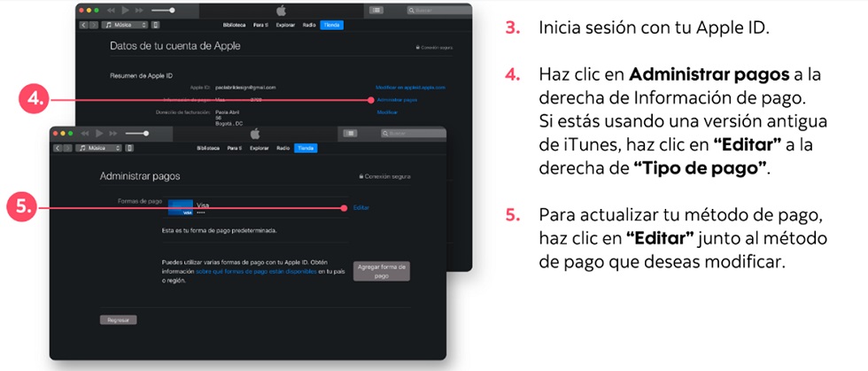
Task: Click Play in the Datos de tu cuenta window
Action: tap(125, 10)
